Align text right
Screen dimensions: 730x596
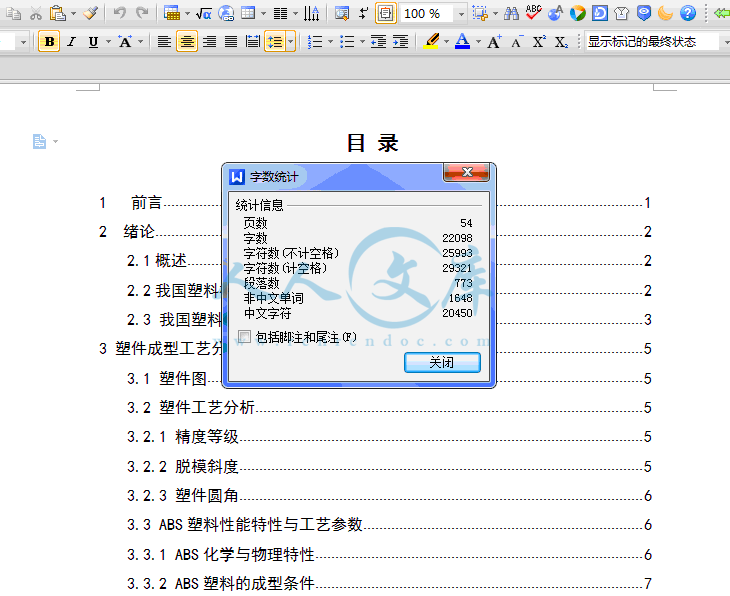click(x=209, y=42)
